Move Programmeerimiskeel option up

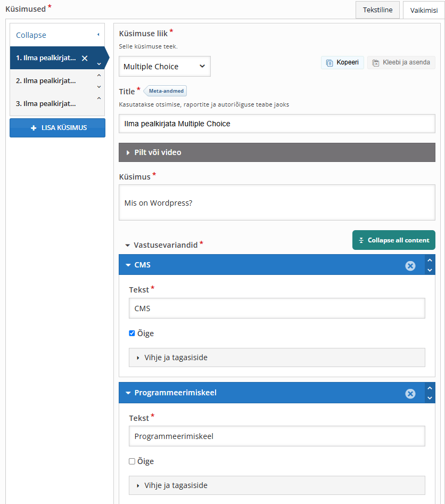click(430, 388)
